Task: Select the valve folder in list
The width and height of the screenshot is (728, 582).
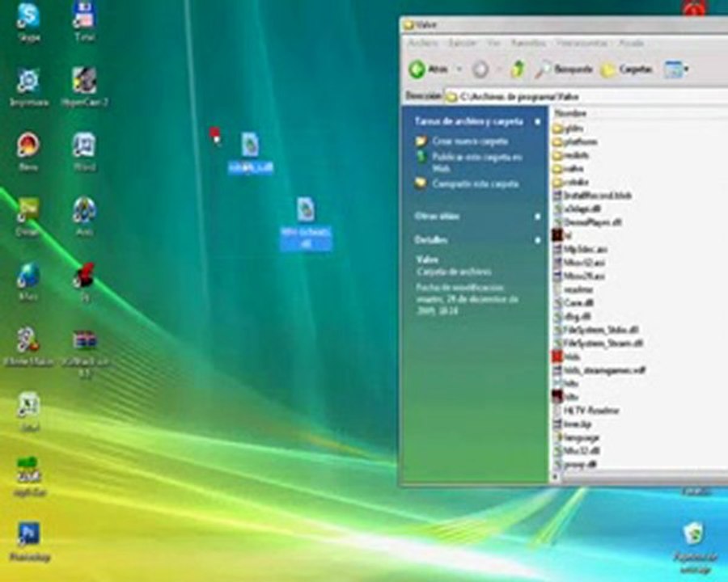Action: [x=568, y=168]
